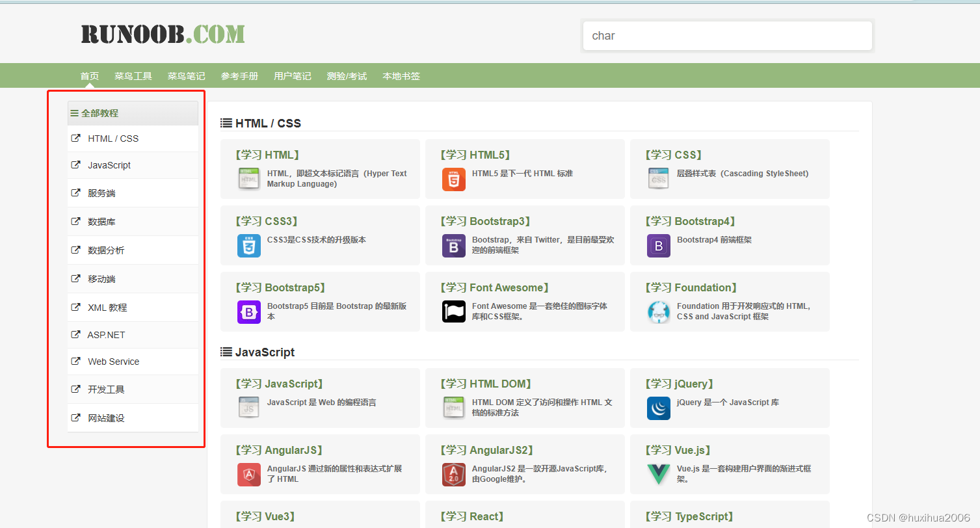Click the JavaScript JS icon
The height and width of the screenshot is (528, 980).
(x=249, y=408)
